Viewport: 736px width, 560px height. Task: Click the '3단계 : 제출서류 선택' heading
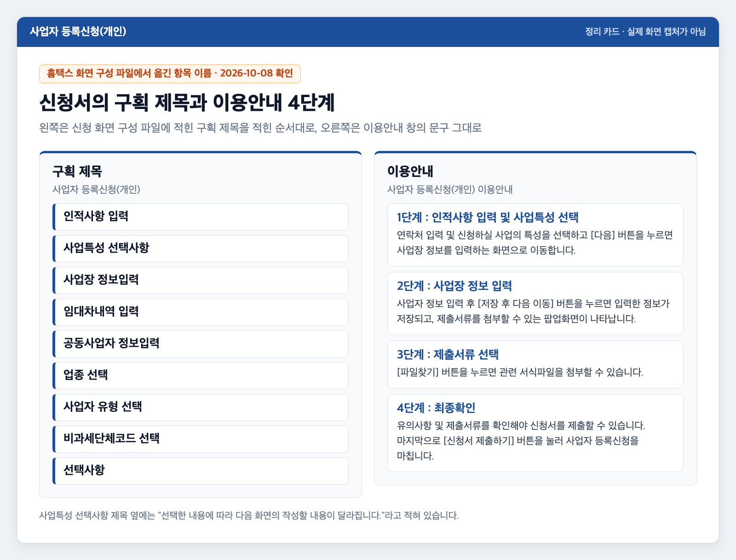click(448, 354)
